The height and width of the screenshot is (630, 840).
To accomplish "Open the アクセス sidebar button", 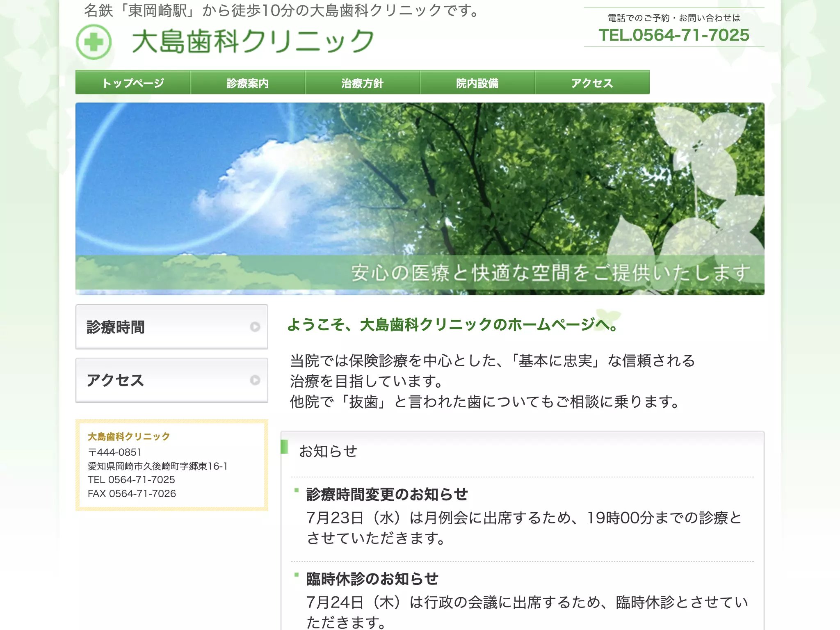I will click(x=172, y=380).
